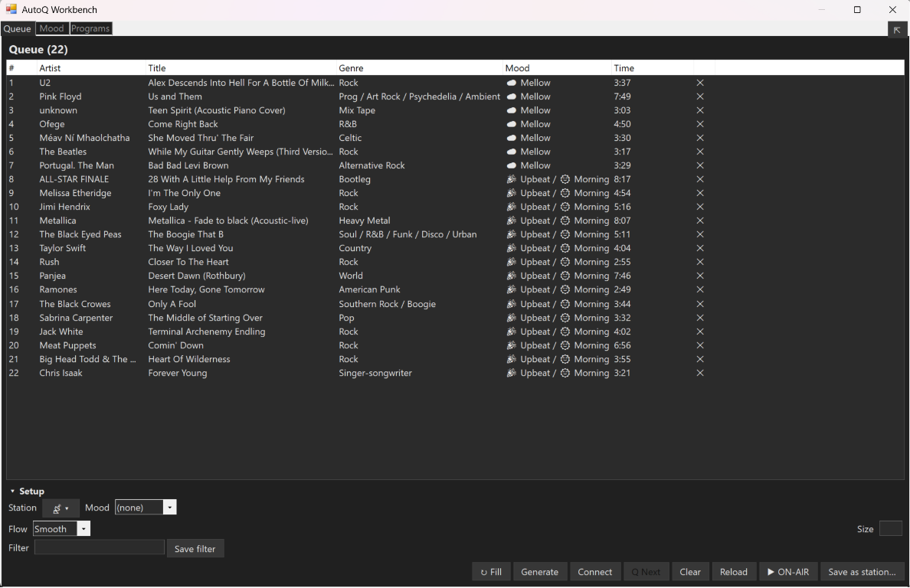
Task: Focus the Size input box
Action: [x=891, y=529]
